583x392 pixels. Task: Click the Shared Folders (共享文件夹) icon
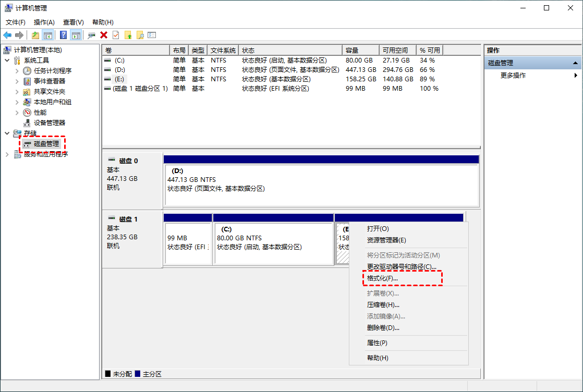click(27, 91)
